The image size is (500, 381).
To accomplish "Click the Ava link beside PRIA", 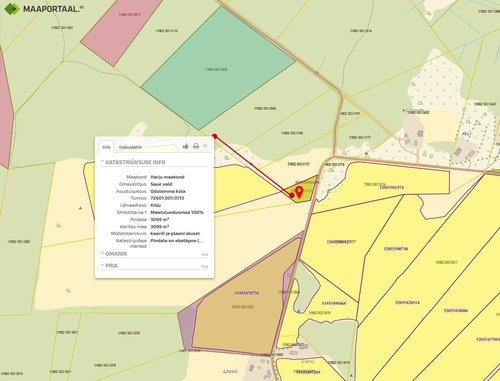I will click(x=205, y=267).
